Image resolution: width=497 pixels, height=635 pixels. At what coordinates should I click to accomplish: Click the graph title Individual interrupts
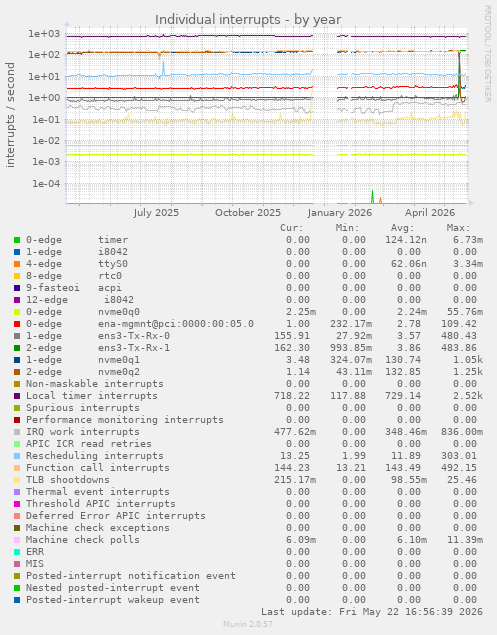[248, 19]
